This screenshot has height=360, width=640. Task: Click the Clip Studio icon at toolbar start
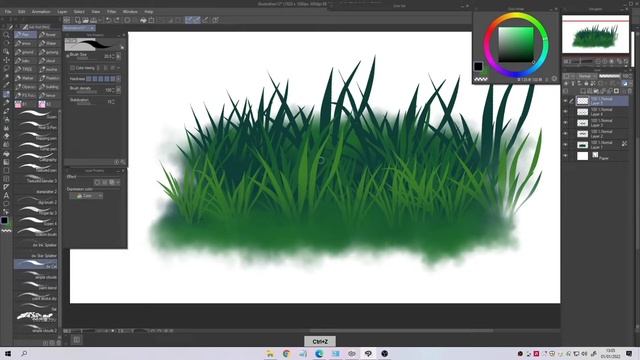[67, 20]
